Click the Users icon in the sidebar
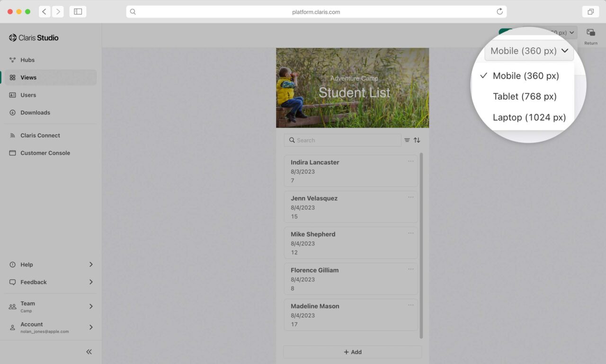The height and width of the screenshot is (364, 606). click(x=12, y=95)
